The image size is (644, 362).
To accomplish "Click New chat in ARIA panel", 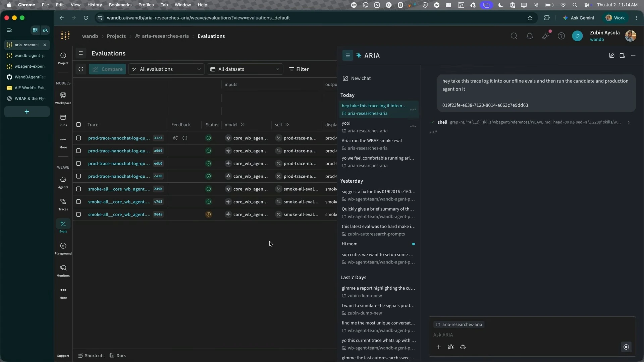I will point(357,78).
